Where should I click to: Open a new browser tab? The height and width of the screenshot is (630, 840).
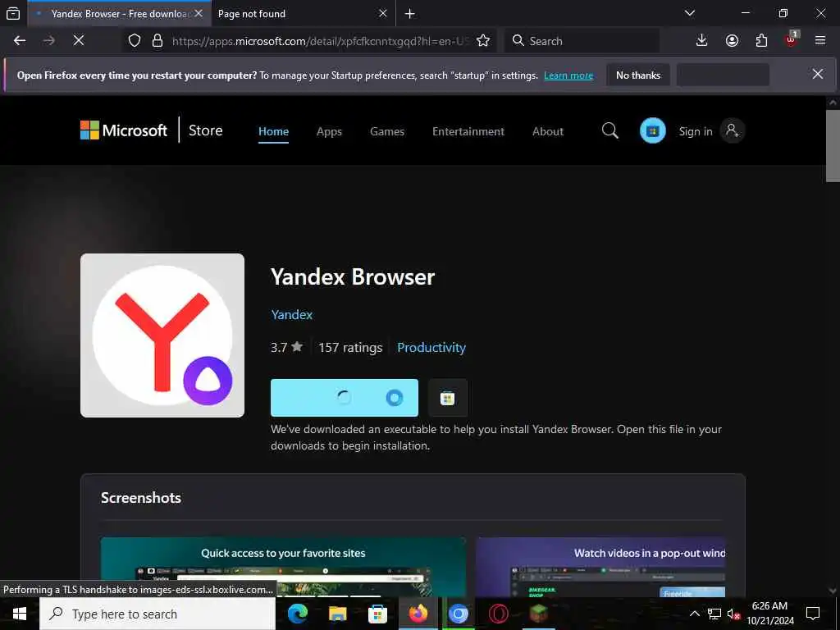410,14
